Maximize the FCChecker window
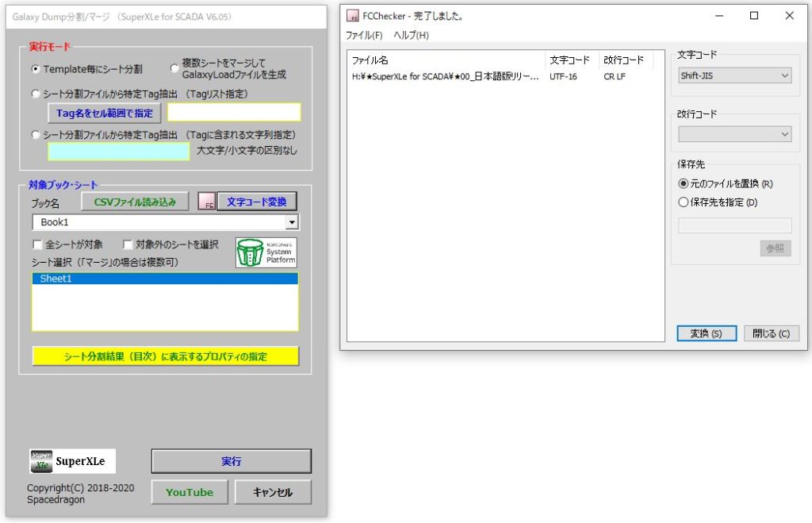Viewport: 812px width, 523px height. tap(754, 16)
